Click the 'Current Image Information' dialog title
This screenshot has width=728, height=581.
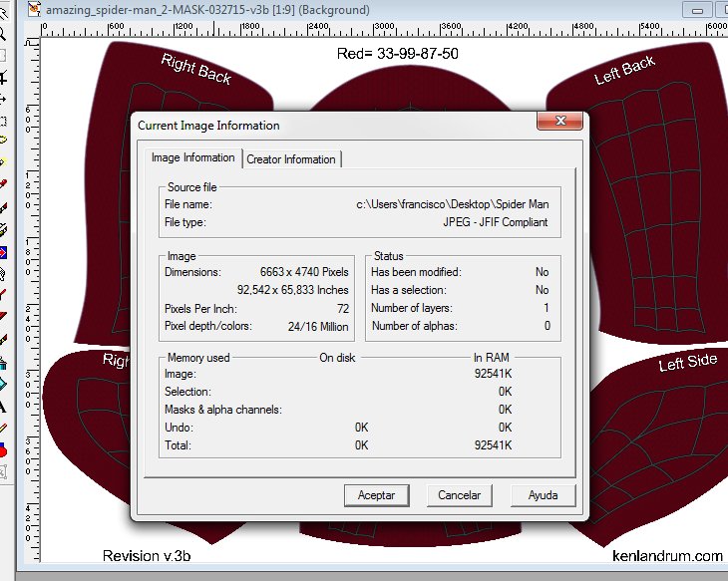pos(208,126)
